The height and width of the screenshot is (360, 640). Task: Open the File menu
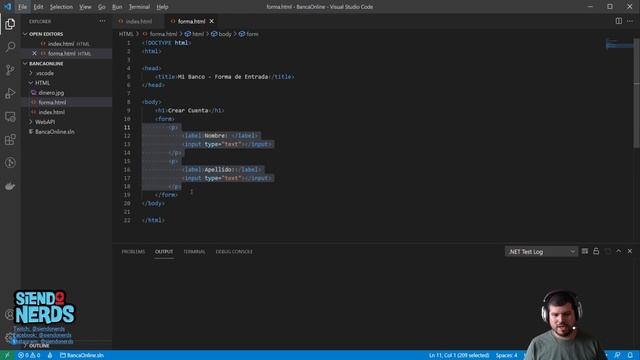tap(22, 7)
